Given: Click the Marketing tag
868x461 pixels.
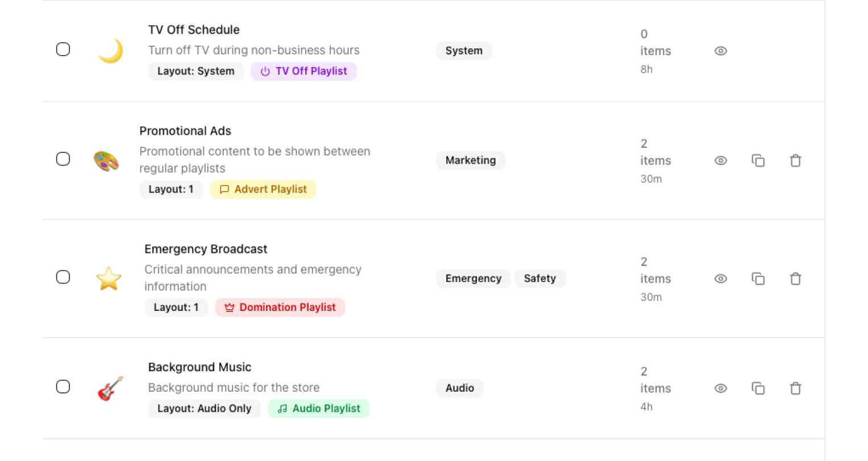Looking at the screenshot, I should [470, 160].
